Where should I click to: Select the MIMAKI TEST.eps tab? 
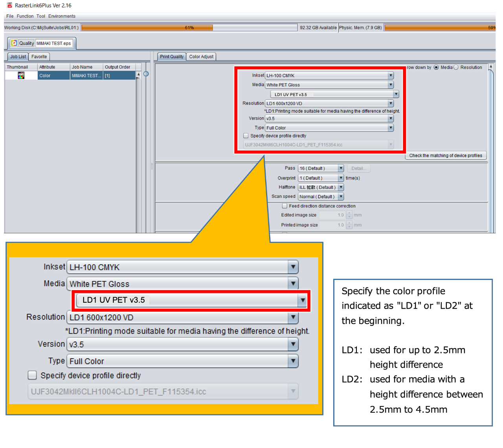point(54,43)
